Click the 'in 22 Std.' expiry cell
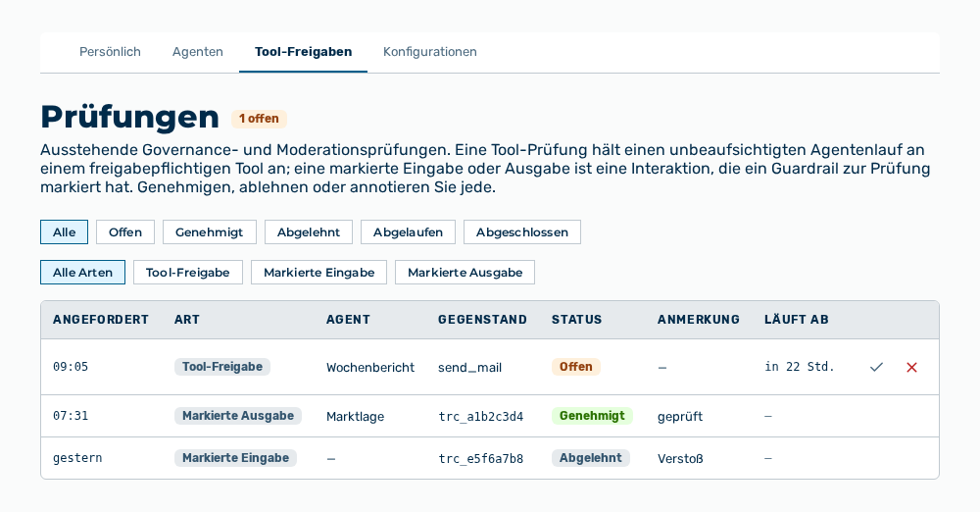The width and height of the screenshot is (980, 512). (x=800, y=367)
